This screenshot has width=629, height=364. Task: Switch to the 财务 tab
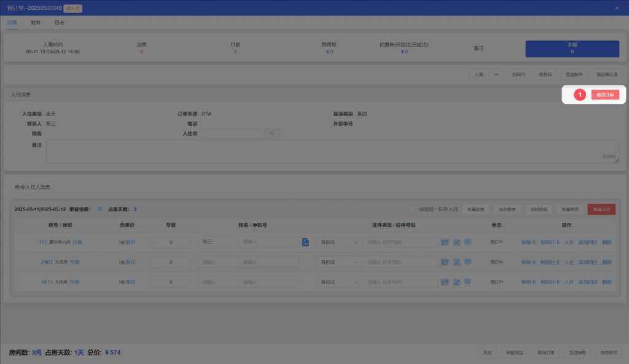pos(36,23)
